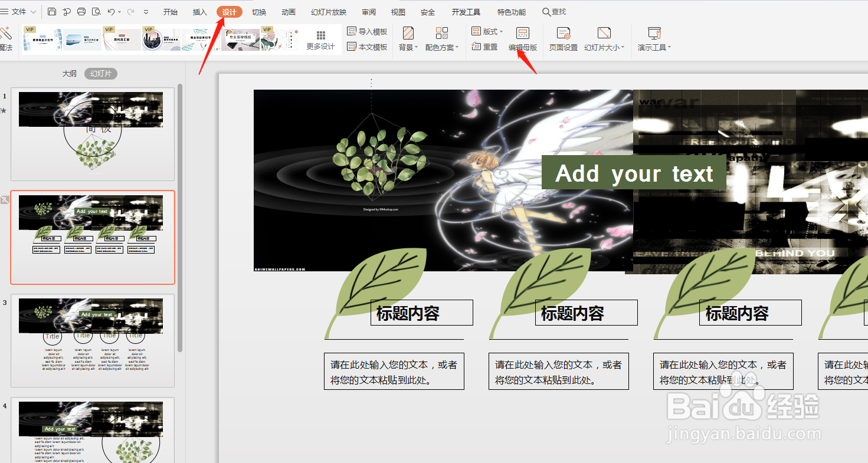Expand the arrow next to 文件

point(34,12)
